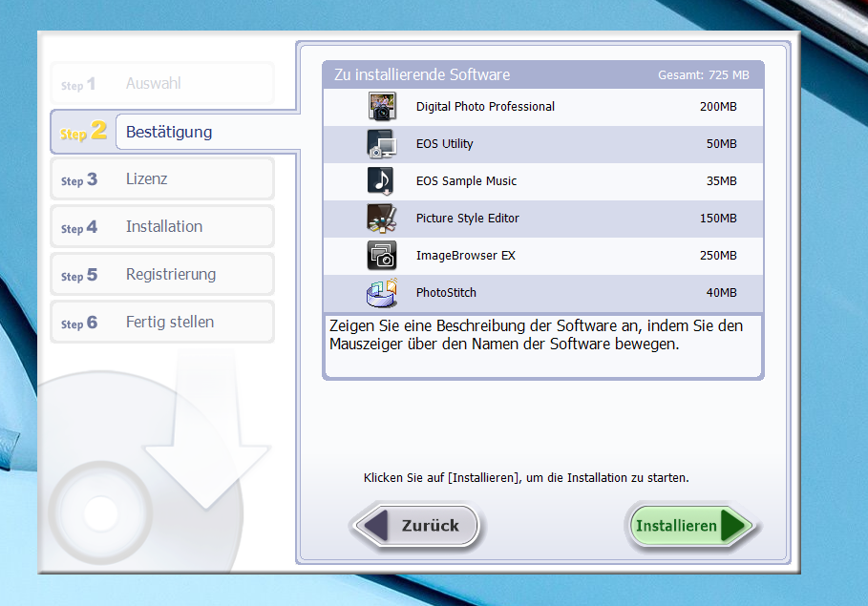
Task: Click the '200MB' size value
Action: click(x=718, y=106)
